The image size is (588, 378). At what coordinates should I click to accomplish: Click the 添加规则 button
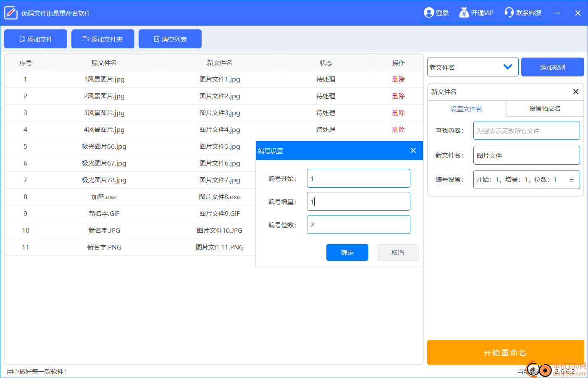[553, 67]
